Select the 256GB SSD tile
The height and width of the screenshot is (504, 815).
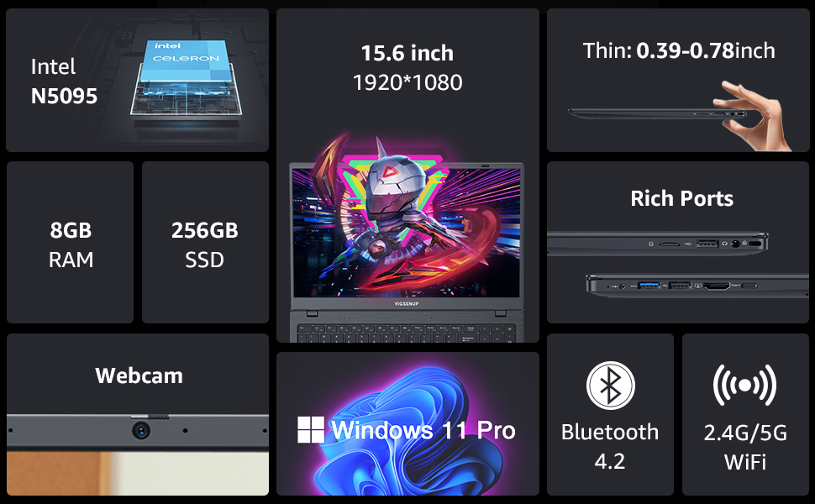[x=205, y=242]
